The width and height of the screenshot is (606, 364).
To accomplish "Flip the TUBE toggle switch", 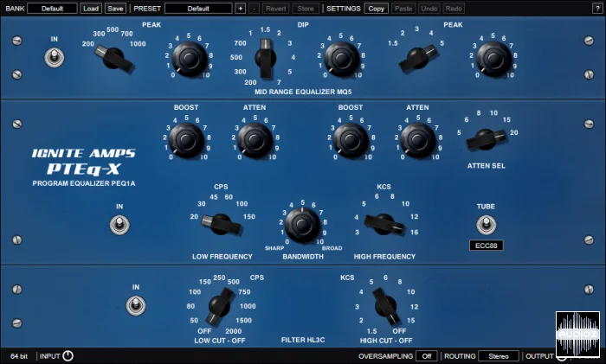I will pyautogui.click(x=487, y=225).
